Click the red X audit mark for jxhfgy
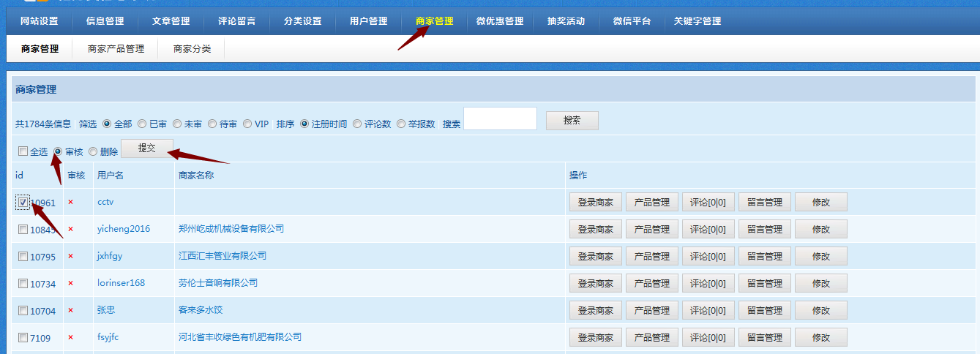980x354 pixels. [71, 256]
